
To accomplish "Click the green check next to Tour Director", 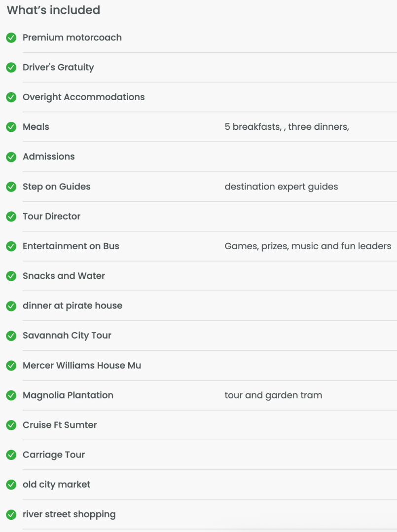I will point(11,217).
